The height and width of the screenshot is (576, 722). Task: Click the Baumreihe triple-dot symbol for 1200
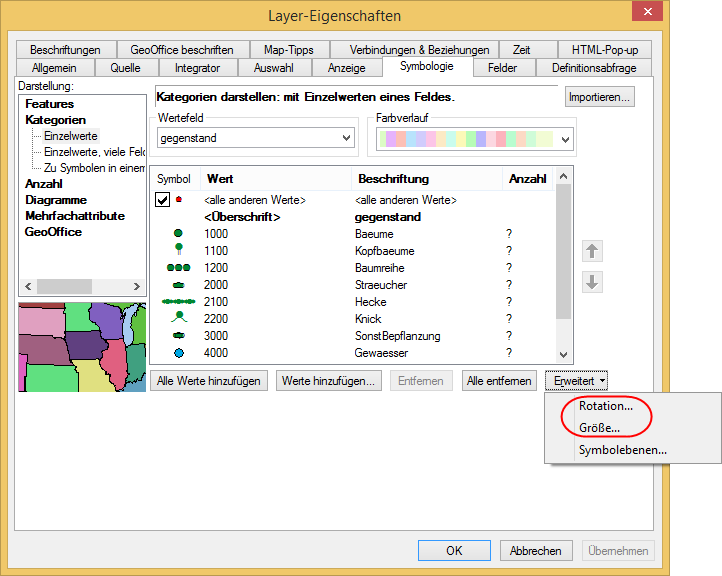pyautogui.click(x=179, y=268)
